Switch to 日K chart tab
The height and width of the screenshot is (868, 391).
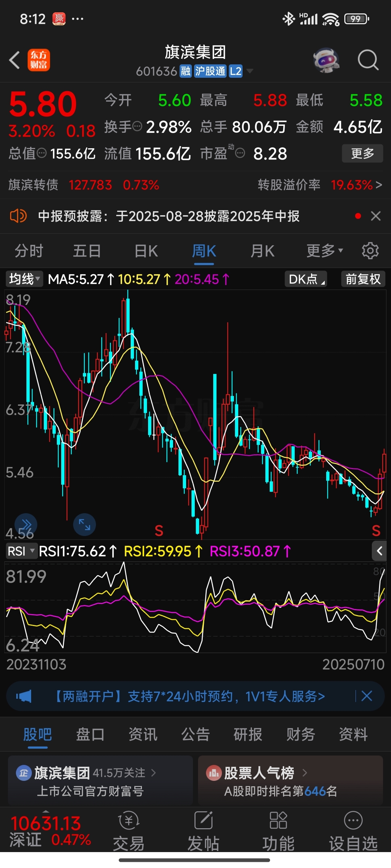point(146,251)
